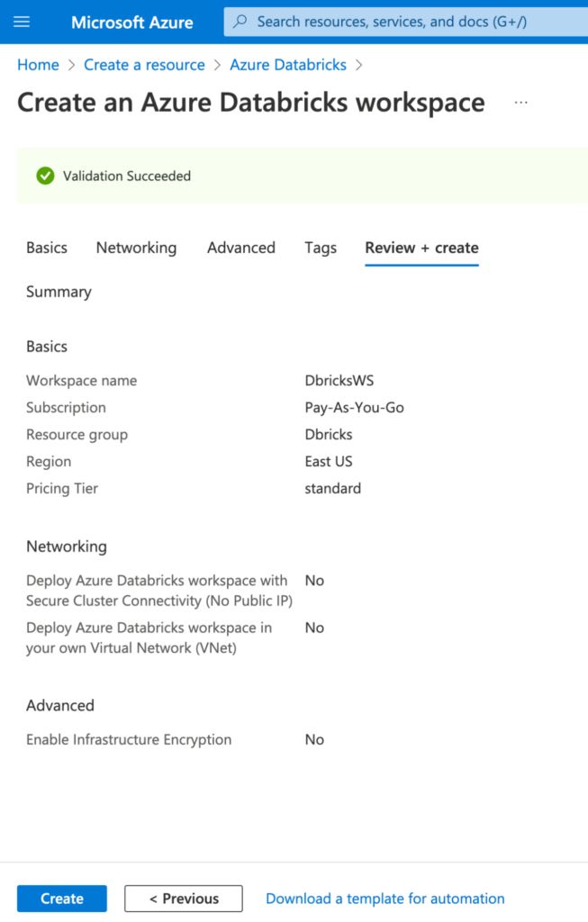This screenshot has height=922, width=588.
Task: Switch to the Networking tab
Action: tap(136, 248)
